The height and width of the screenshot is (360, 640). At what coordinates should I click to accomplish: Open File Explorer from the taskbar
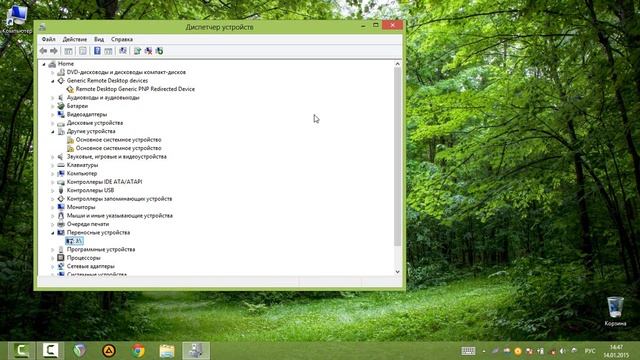click(167, 351)
